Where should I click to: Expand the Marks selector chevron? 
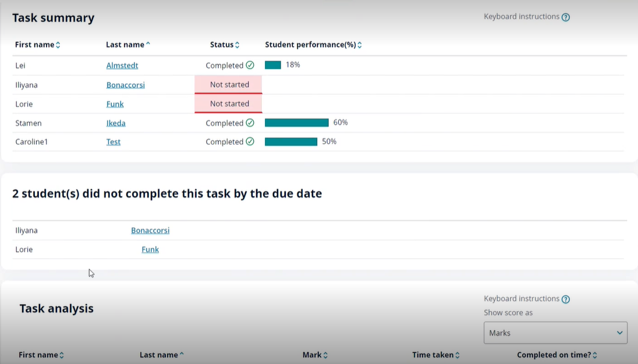tap(619, 333)
